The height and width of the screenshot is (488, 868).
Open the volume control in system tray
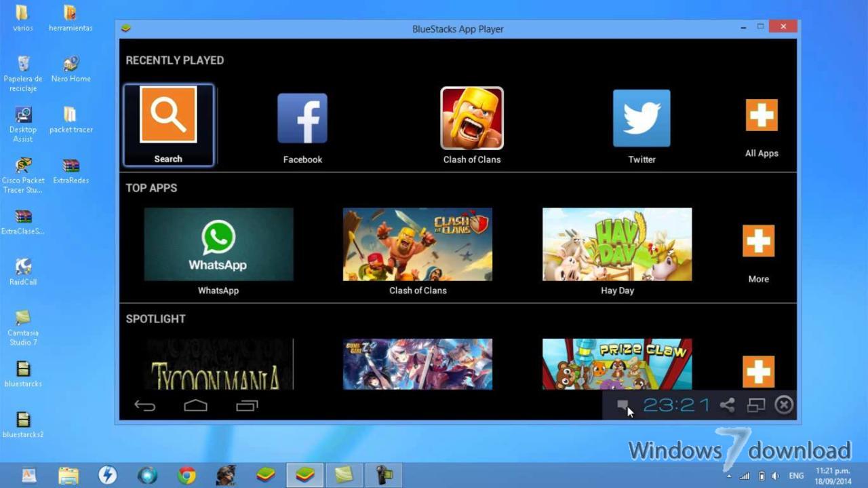775,476
